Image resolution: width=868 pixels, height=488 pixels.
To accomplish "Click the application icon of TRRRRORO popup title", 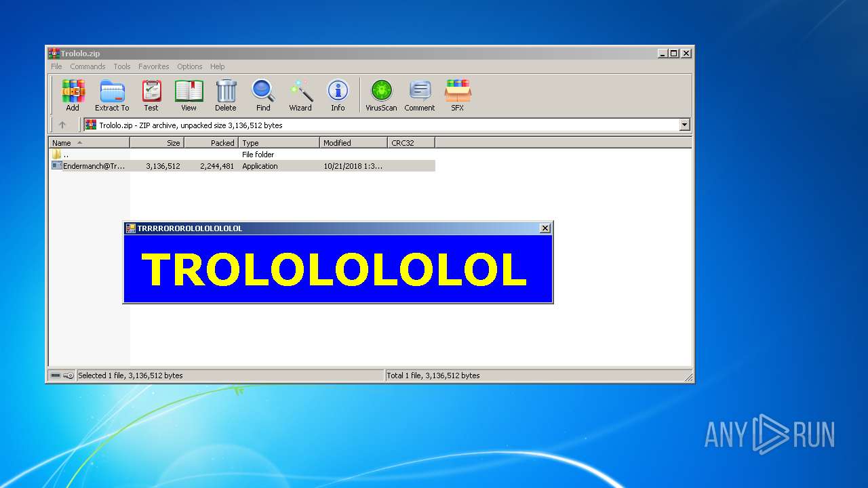I will pyautogui.click(x=131, y=228).
